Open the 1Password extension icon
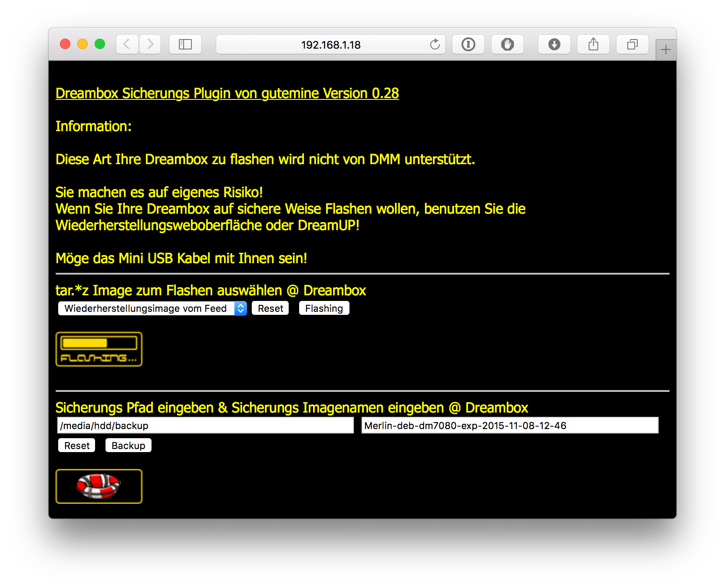 tap(468, 44)
